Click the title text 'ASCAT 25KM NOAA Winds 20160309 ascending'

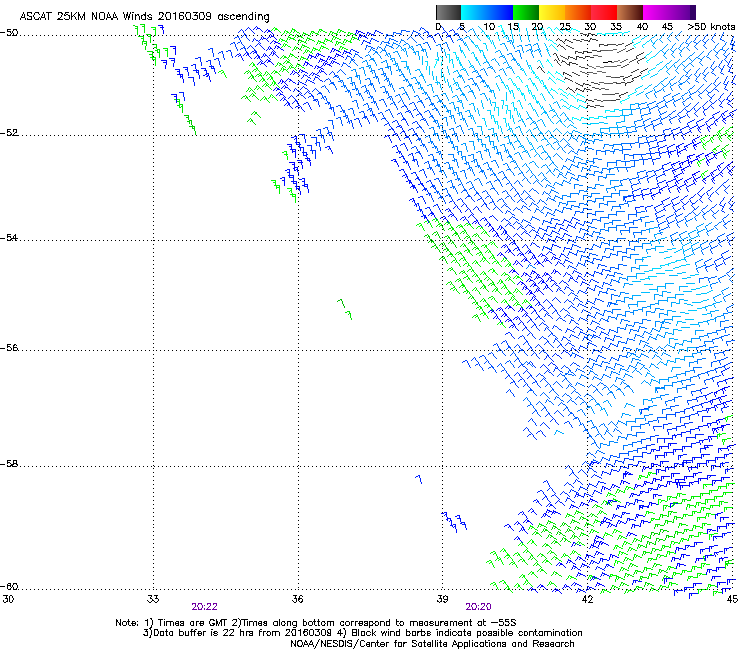point(144,17)
